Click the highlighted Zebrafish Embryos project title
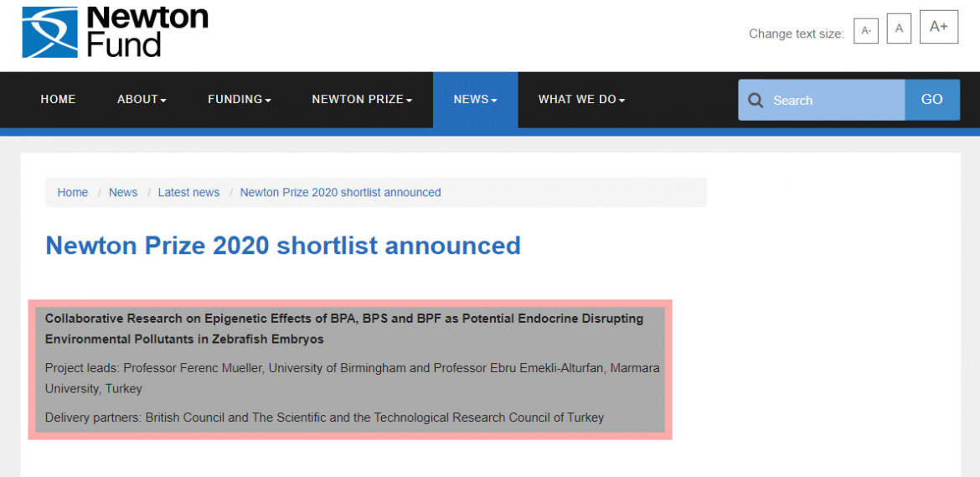This screenshot has height=477, width=980. point(344,329)
